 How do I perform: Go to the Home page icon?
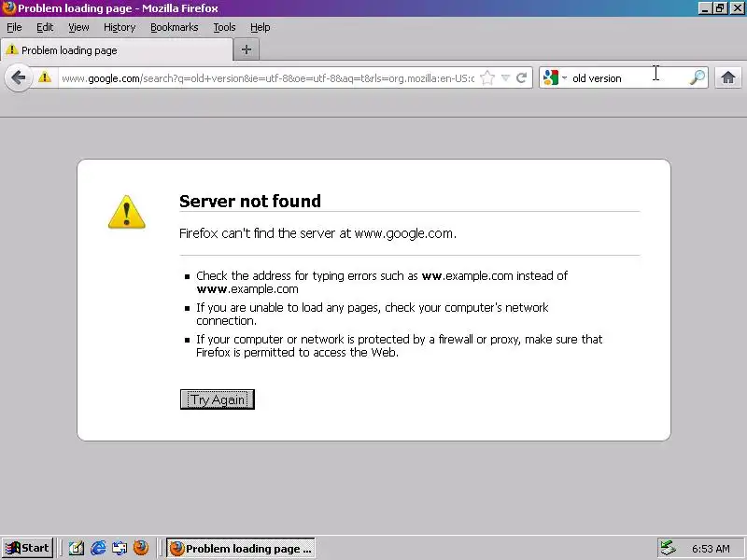tap(728, 77)
